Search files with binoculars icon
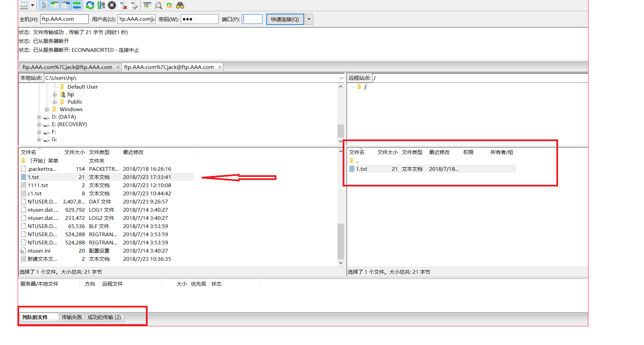Viewport: 644px width, 345px height. click(x=180, y=5)
